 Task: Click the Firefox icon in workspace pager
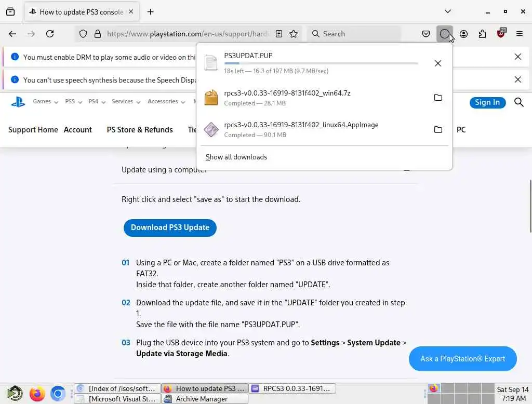point(434,388)
